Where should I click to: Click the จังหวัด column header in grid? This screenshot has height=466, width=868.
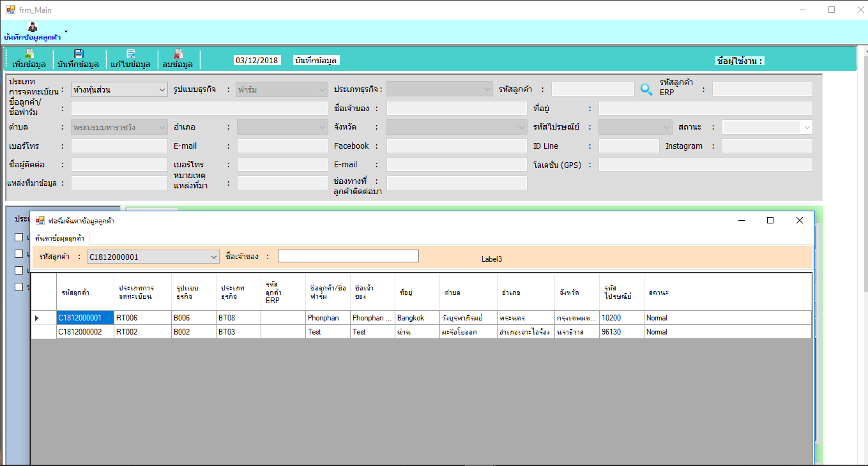pos(577,292)
